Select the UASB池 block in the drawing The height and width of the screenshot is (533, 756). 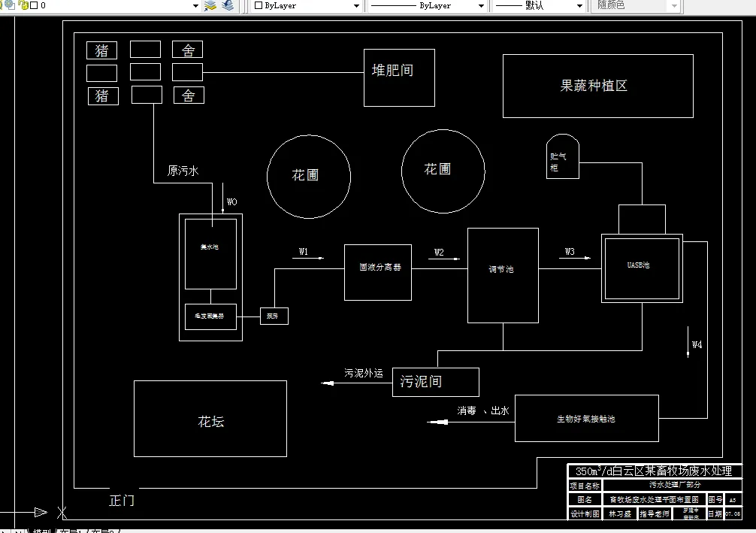[642, 269]
